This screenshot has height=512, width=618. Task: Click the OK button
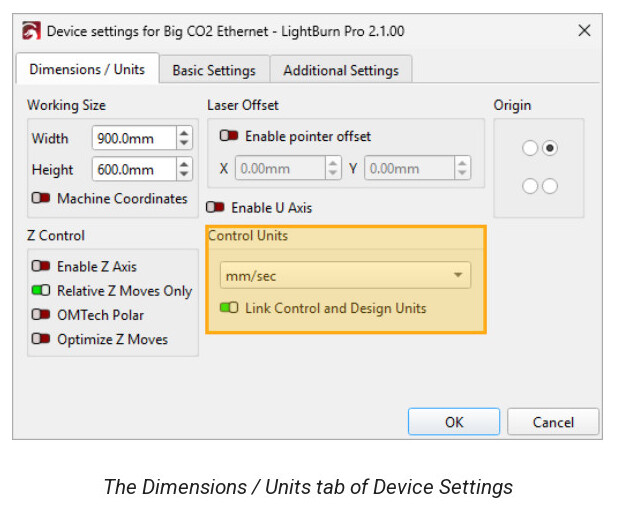tap(454, 422)
